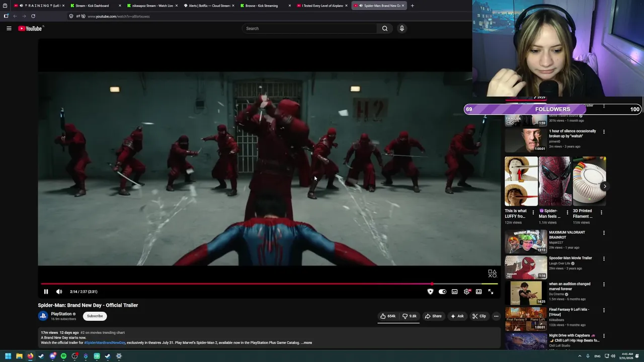Go back with the browser back arrow
Viewport: 644px width, 362px height.
15,16
